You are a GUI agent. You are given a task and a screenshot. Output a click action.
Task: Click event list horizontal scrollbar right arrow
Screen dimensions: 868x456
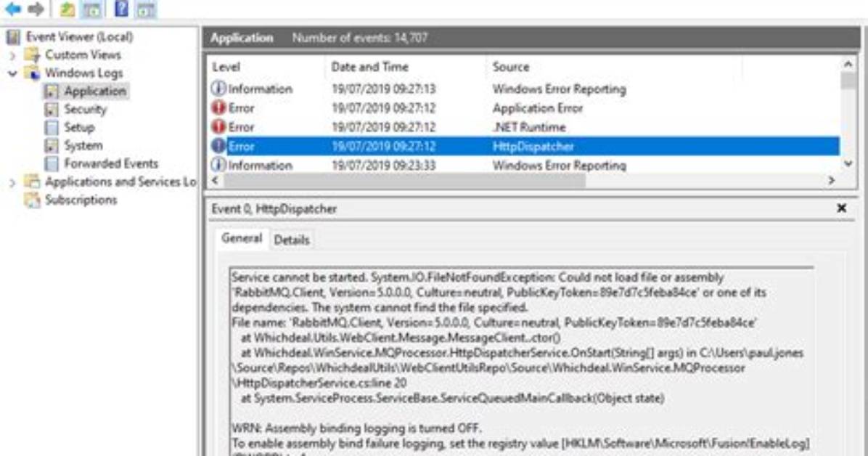[x=831, y=180]
